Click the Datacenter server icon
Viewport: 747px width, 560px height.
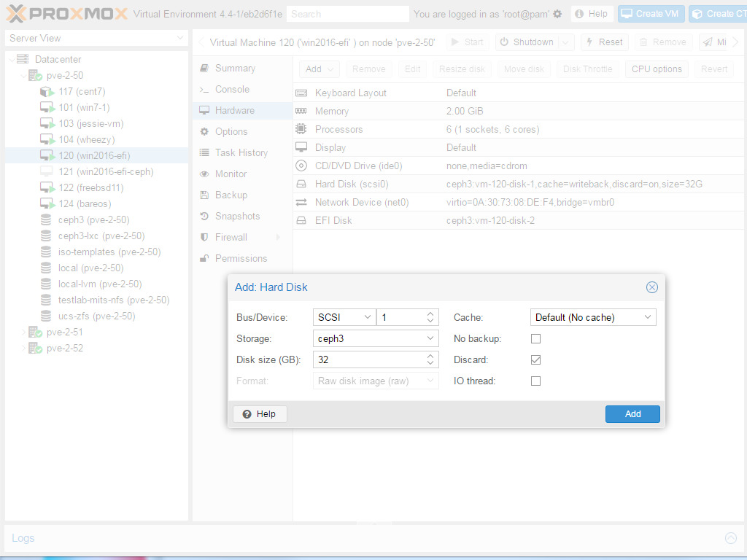23,59
